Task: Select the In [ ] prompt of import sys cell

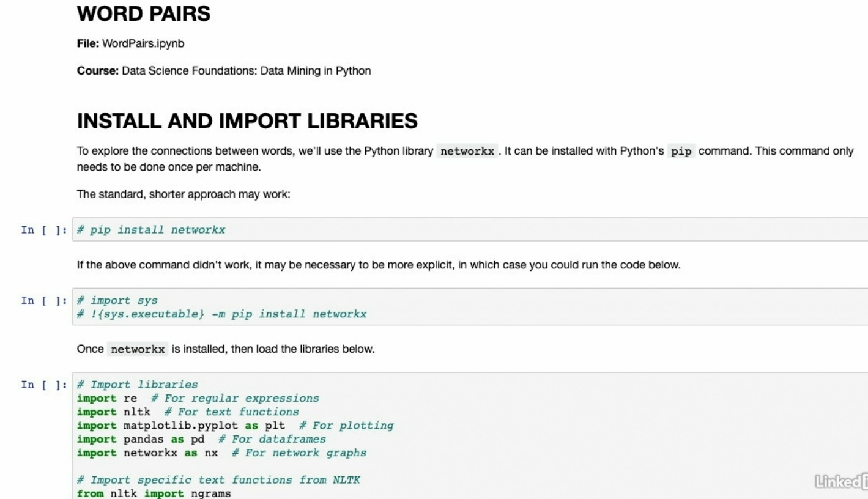Action: point(44,300)
